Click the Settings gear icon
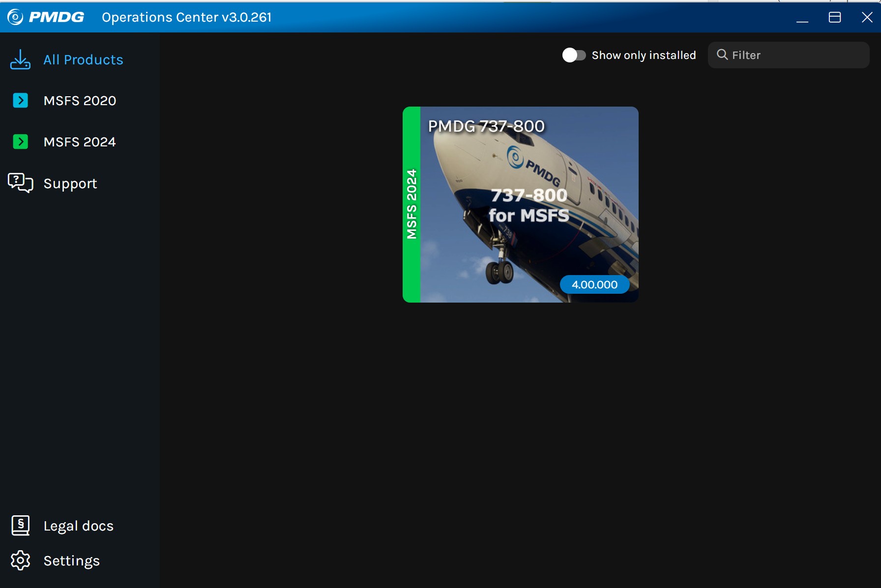Image resolution: width=881 pixels, height=588 pixels. pos(20,560)
